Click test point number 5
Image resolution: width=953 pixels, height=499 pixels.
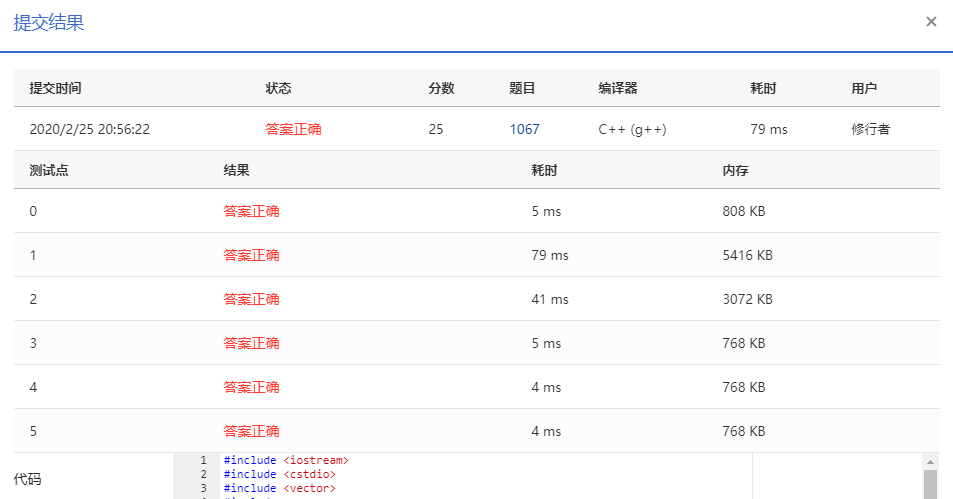(33, 431)
